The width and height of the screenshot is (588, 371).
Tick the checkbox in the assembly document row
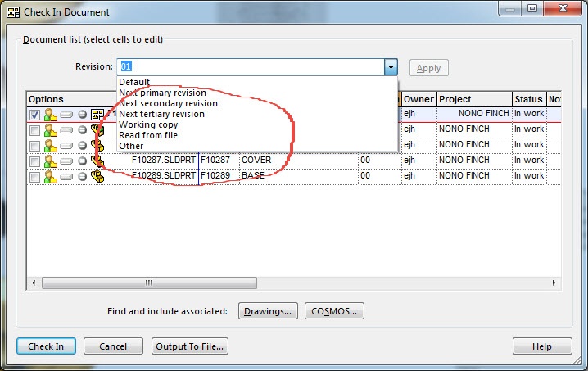[x=34, y=130]
